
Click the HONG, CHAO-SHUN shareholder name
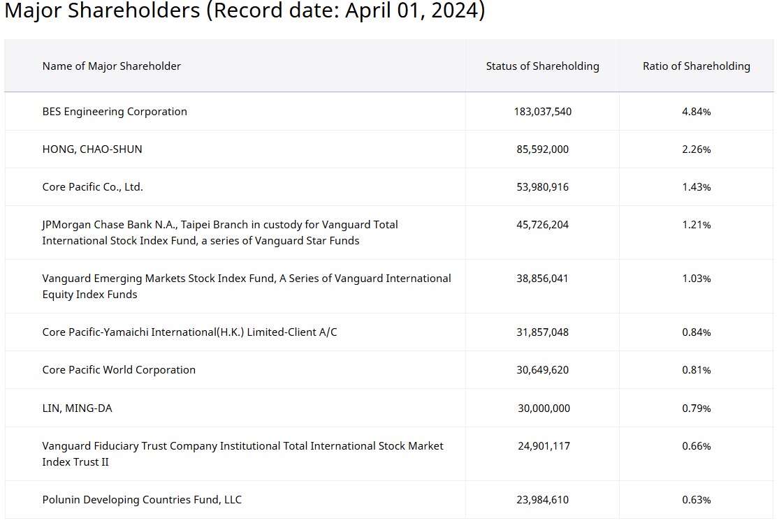[x=92, y=149]
